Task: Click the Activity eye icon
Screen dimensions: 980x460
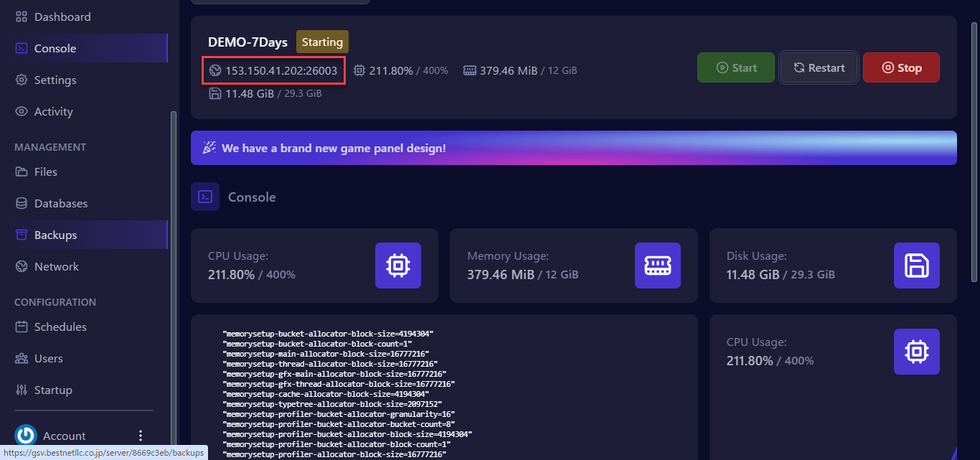Action: (22, 111)
